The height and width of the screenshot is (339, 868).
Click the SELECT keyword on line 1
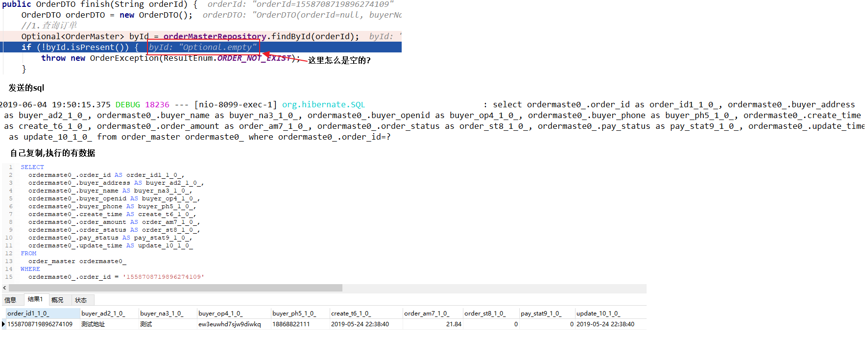click(32, 167)
